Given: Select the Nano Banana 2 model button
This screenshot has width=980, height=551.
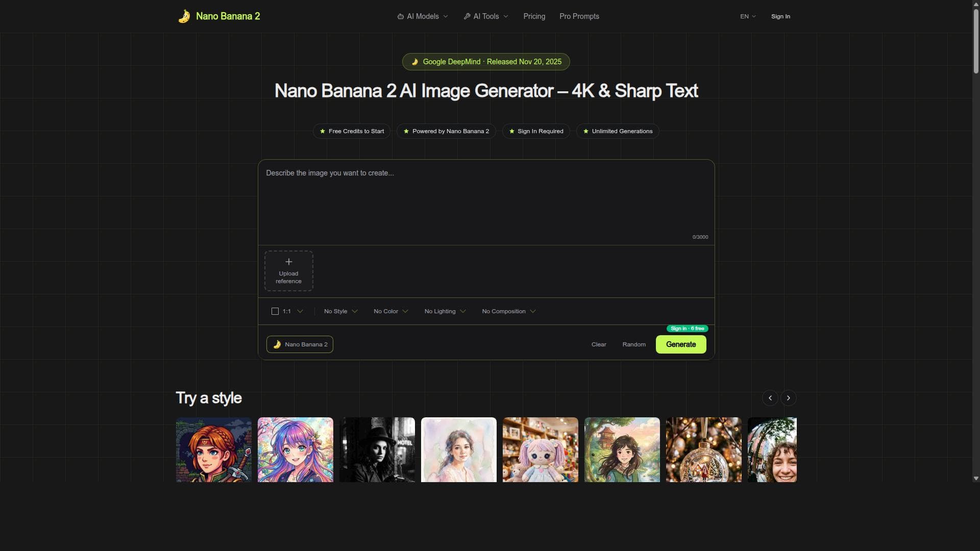Looking at the screenshot, I should 300,344.
